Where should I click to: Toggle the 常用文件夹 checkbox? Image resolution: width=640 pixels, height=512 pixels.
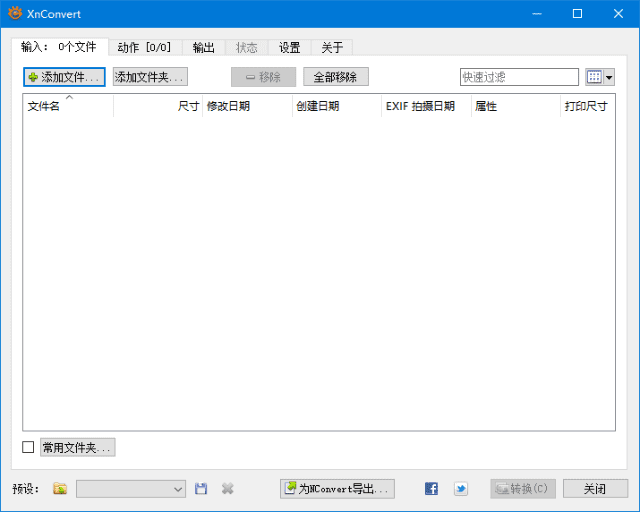click(28, 447)
